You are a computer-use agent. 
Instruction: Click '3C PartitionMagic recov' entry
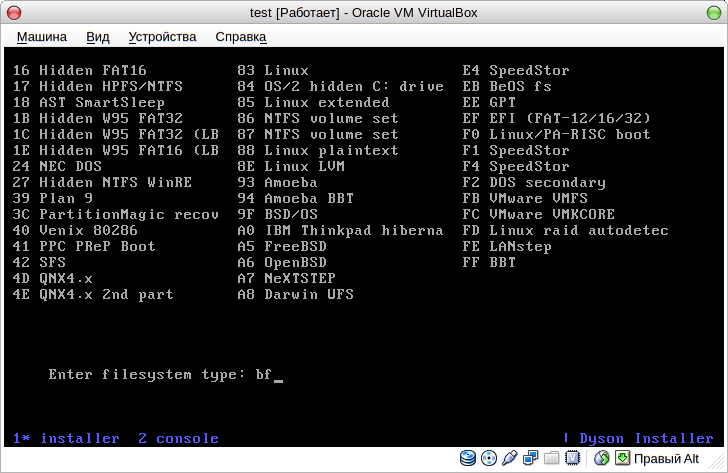[116, 214]
